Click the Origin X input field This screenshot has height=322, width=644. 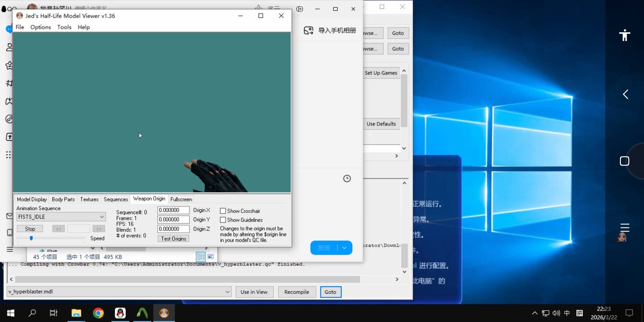pos(173,210)
